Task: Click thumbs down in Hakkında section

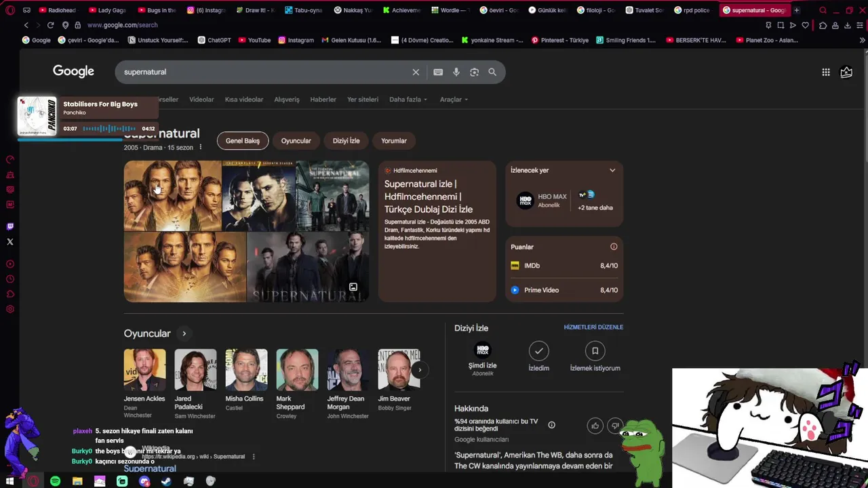Action: pos(615,426)
